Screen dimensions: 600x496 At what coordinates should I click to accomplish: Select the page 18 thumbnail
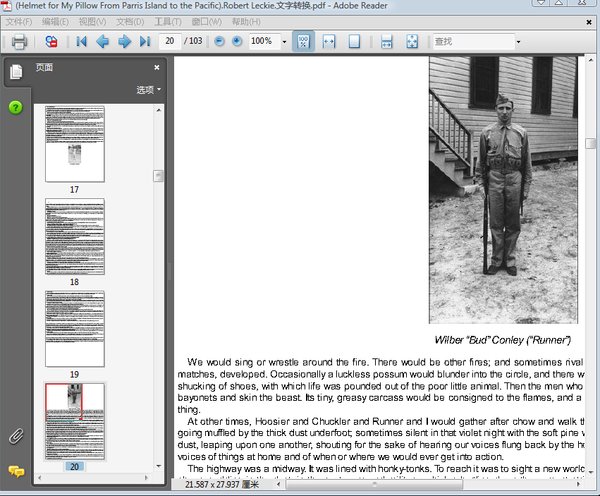pos(75,236)
